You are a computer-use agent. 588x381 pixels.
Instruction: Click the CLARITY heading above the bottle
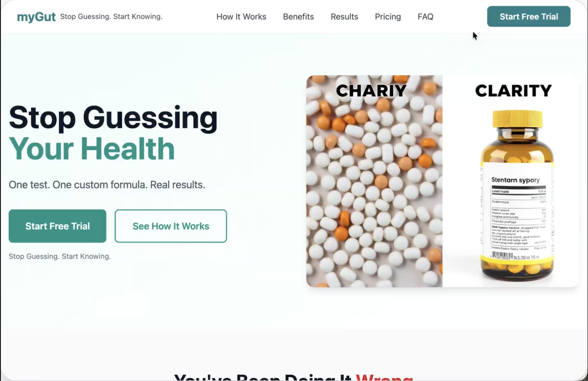pos(513,91)
